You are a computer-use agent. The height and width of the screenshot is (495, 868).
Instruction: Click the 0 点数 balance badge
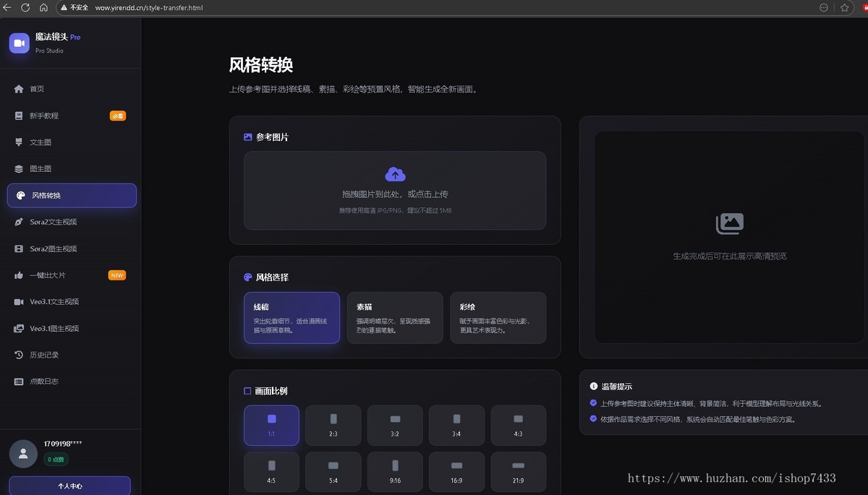pos(56,460)
